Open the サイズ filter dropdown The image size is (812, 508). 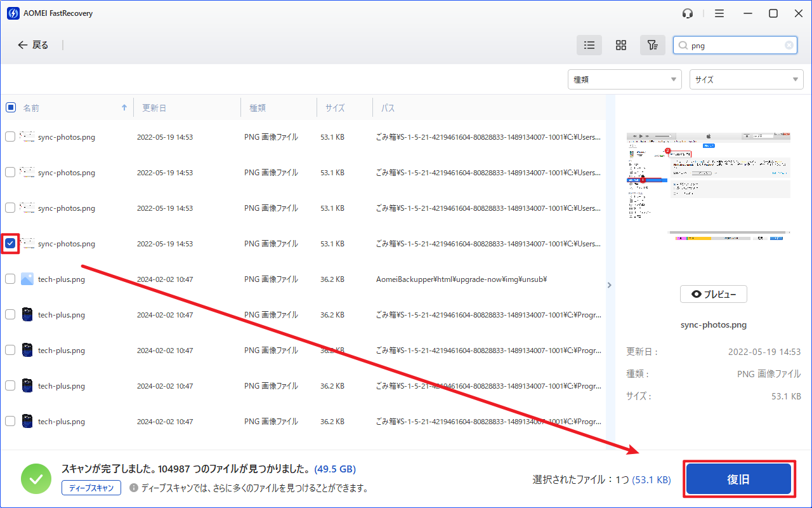[x=747, y=79]
